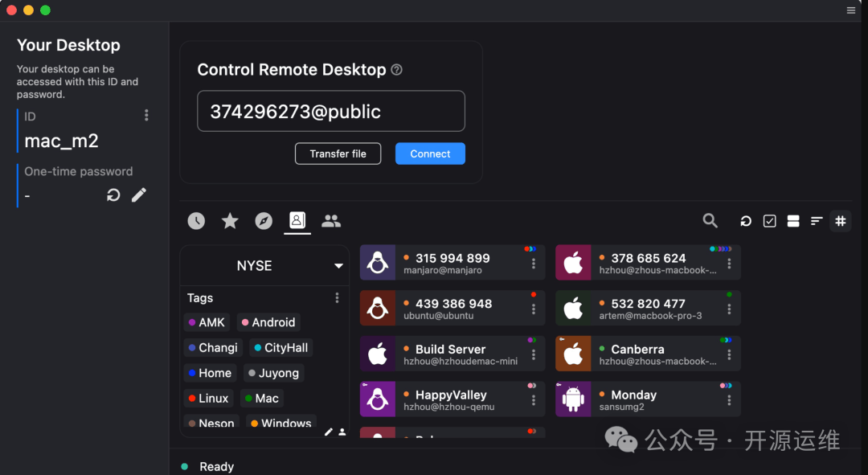Image resolution: width=868 pixels, height=475 pixels.
Task: Search peers with magnifier icon
Action: 710,220
